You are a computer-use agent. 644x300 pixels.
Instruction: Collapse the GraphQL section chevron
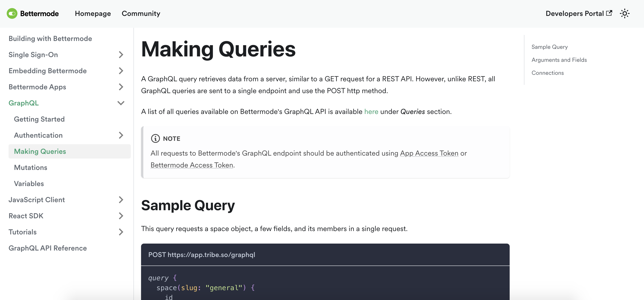(121, 103)
